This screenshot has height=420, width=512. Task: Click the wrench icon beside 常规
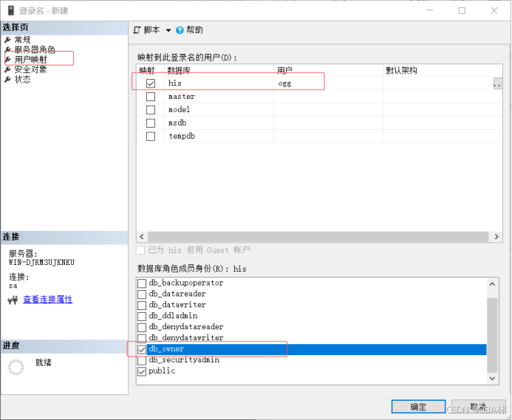click(7, 40)
